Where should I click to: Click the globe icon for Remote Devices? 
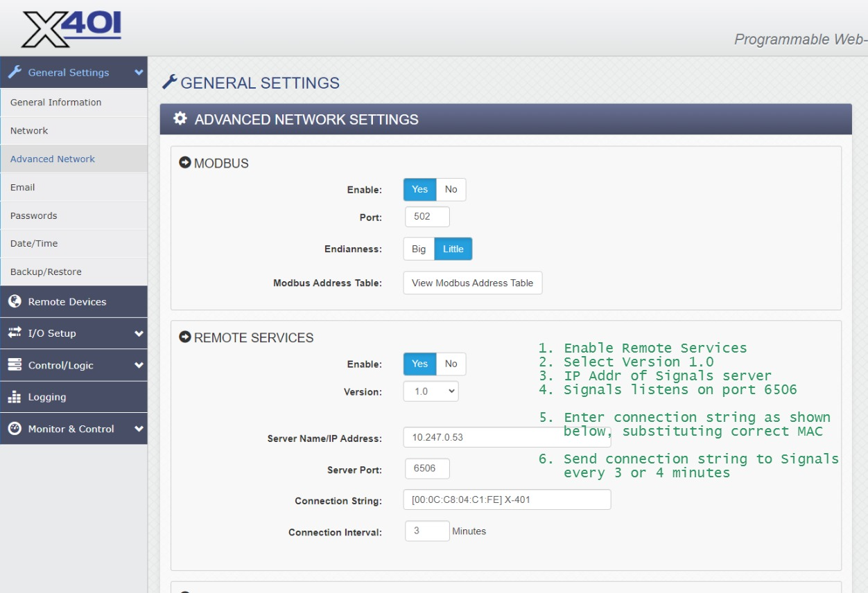point(15,301)
